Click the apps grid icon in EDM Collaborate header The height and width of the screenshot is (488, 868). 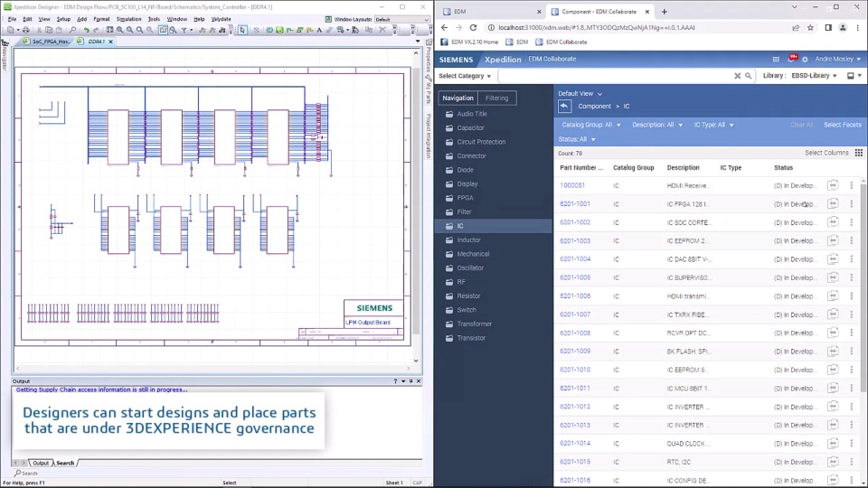click(x=776, y=60)
